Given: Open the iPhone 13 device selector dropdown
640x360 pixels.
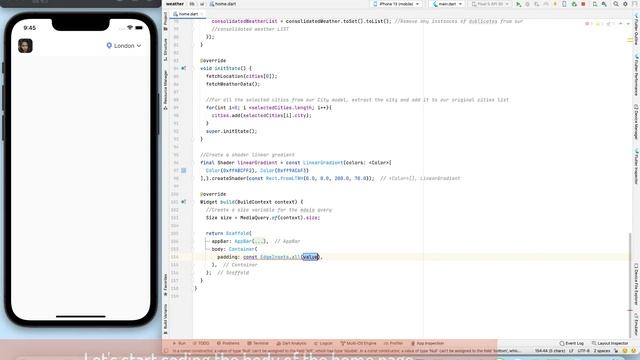Looking at the screenshot, I should [x=396, y=4].
